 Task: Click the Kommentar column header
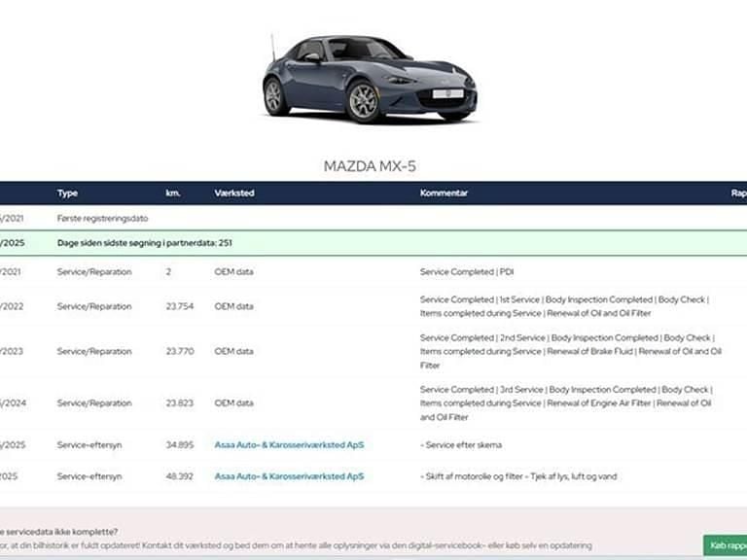click(x=444, y=192)
